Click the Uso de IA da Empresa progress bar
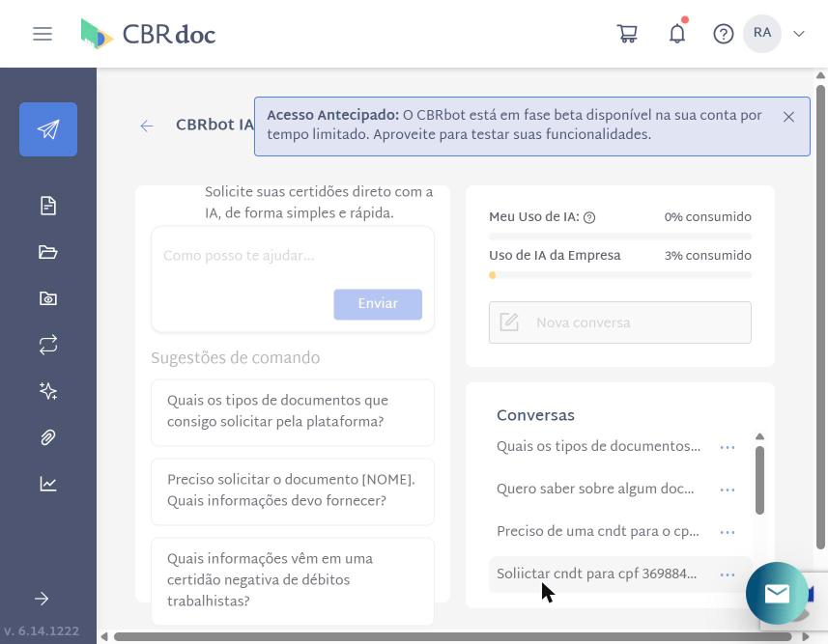This screenshot has width=828, height=644. (620, 275)
